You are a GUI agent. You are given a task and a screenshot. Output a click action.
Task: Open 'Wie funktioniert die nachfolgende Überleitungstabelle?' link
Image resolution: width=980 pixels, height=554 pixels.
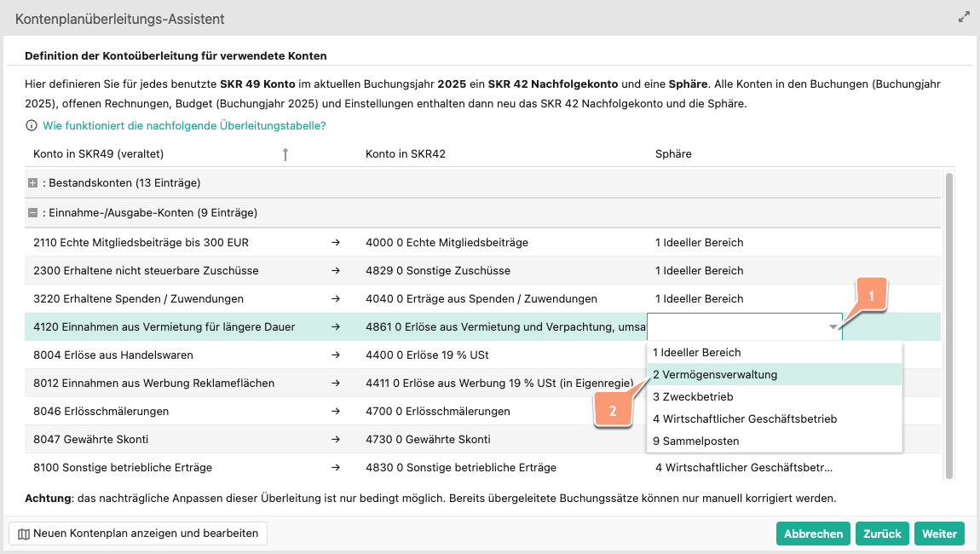(x=184, y=125)
